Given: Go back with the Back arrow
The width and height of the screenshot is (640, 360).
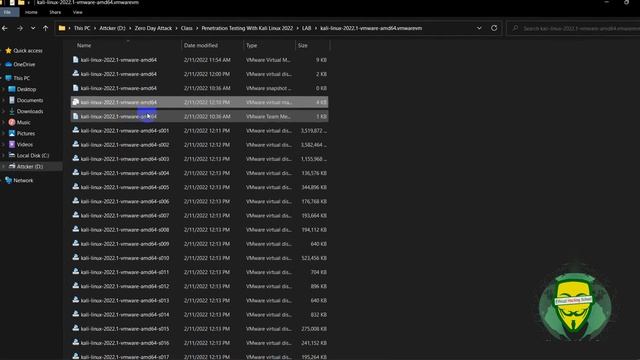Looking at the screenshot, I should pyautogui.click(x=5, y=28).
